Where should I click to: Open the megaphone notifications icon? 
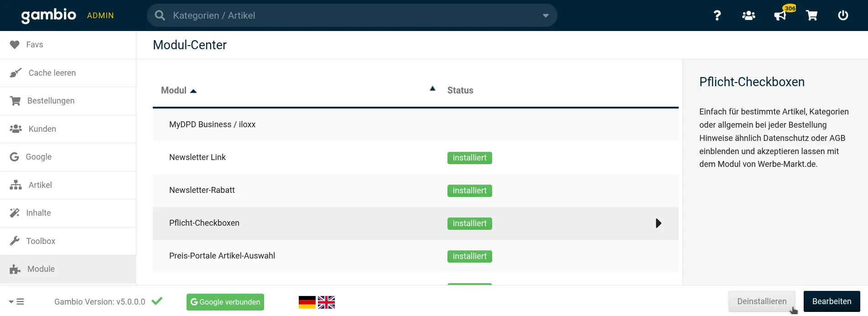[780, 16]
